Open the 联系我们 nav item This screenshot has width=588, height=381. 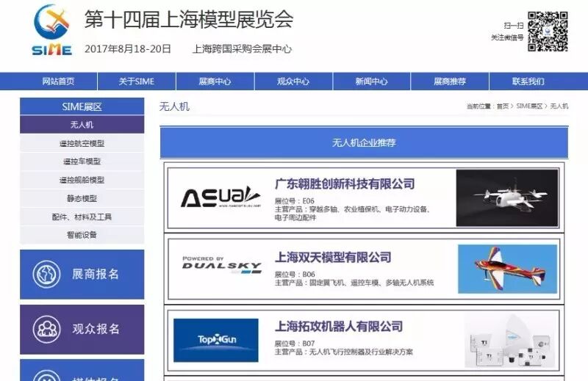pos(528,81)
